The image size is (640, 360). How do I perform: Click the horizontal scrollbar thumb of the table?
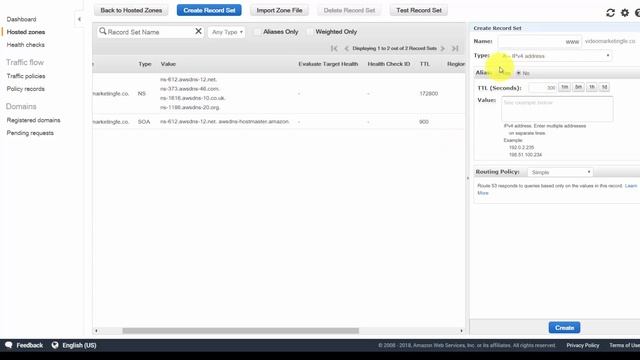pyautogui.click(x=240, y=331)
